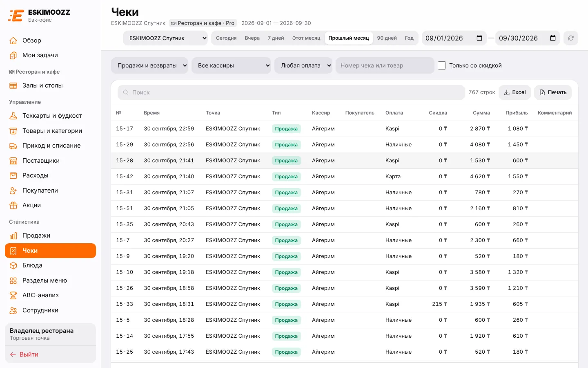The width and height of the screenshot is (588, 368).
Task: Select the Сегодня period tab
Action: coord(226,38)
